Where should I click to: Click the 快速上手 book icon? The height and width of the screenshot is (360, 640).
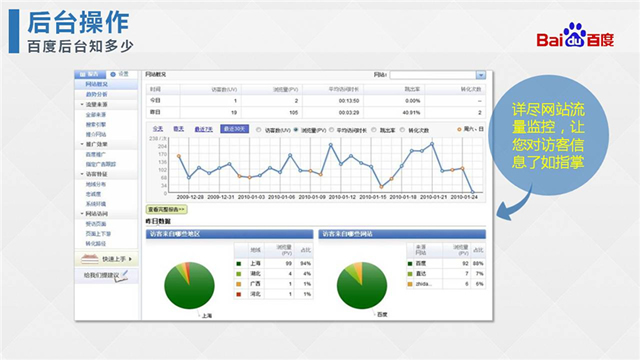pyautogui.click(x=90, y=259)
